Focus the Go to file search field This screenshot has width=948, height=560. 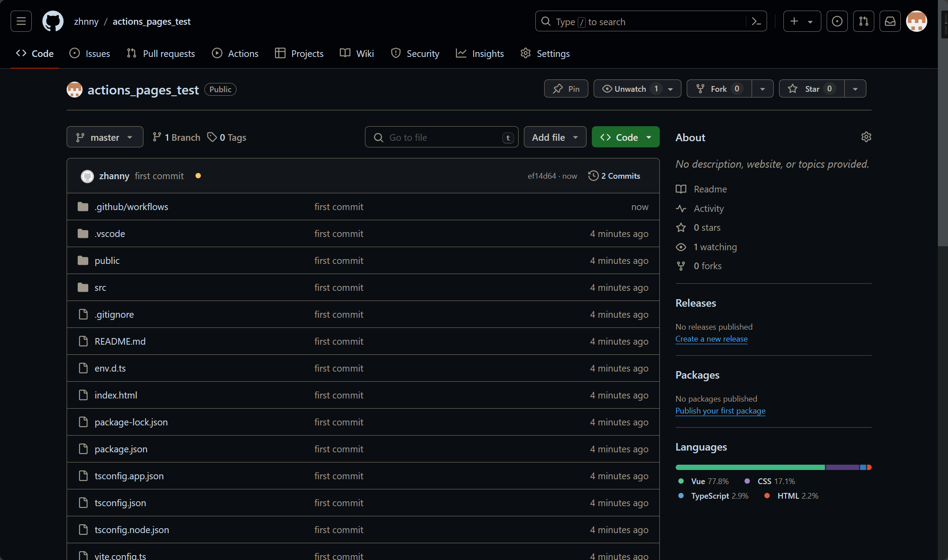click(x=441, y=137)
